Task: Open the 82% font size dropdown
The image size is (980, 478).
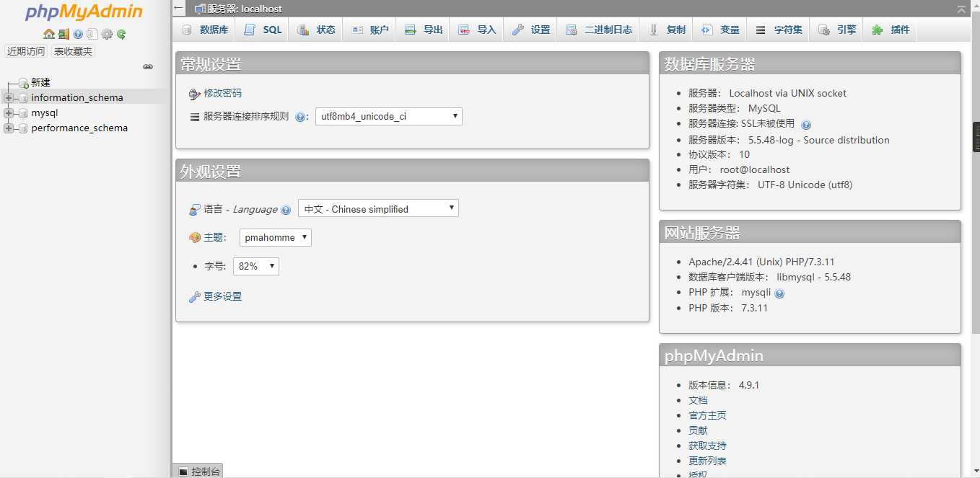Action: click(x=256, y=266)
